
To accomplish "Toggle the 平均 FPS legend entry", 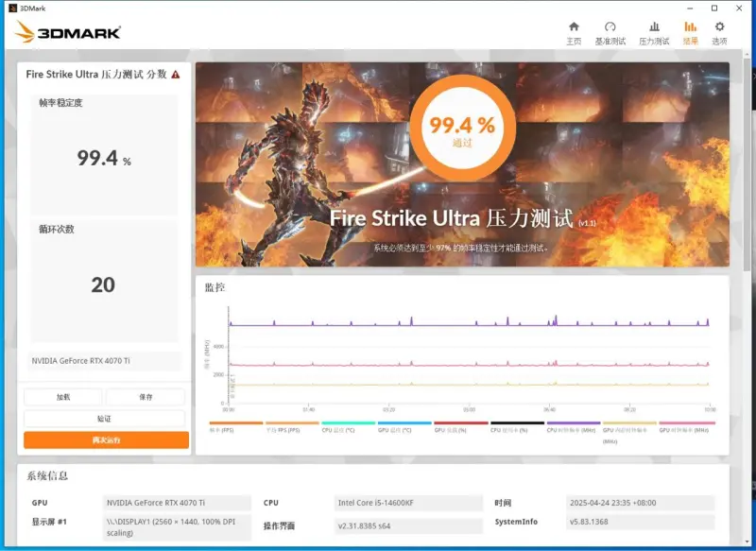I will 292,427.
